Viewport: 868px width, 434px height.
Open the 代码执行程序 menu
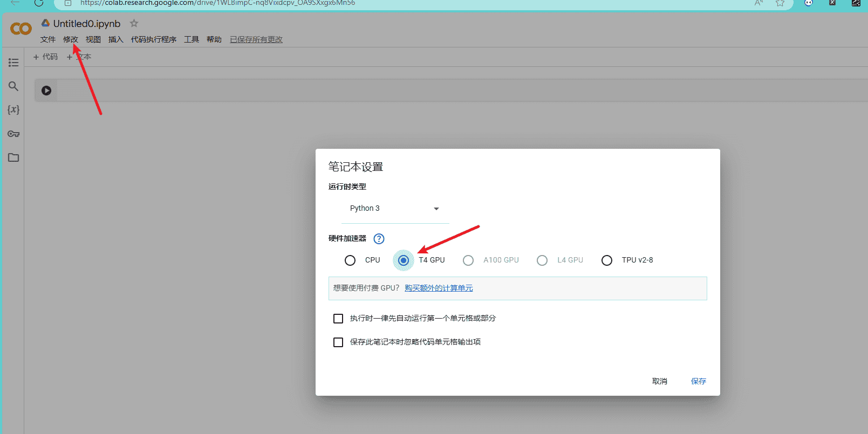point(154,39)
